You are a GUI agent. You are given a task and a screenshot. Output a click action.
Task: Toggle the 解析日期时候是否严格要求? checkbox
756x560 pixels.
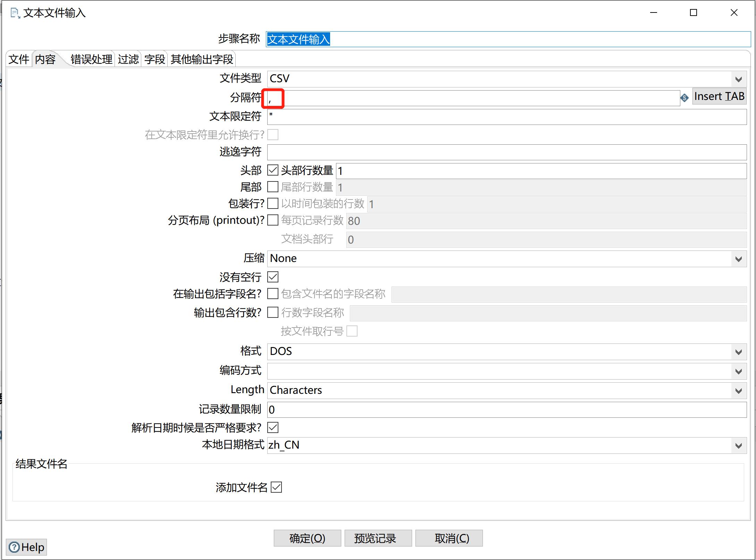coord(273,427)
